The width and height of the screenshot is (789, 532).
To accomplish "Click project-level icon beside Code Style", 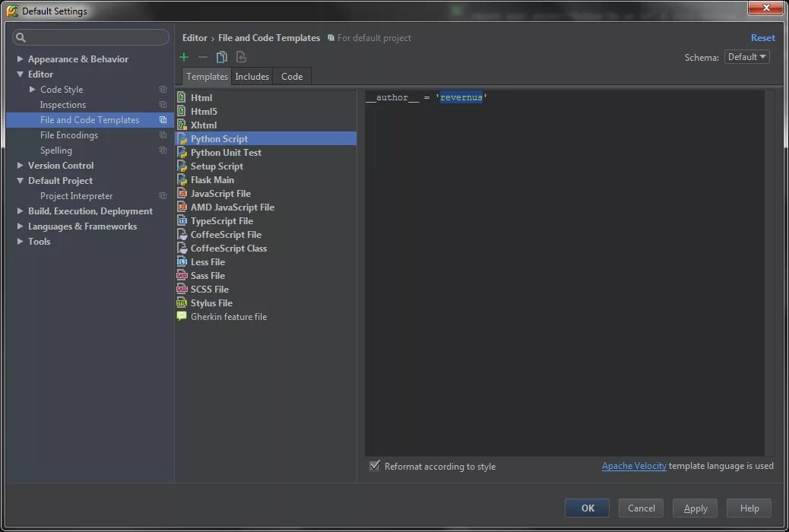I will 163,90.
